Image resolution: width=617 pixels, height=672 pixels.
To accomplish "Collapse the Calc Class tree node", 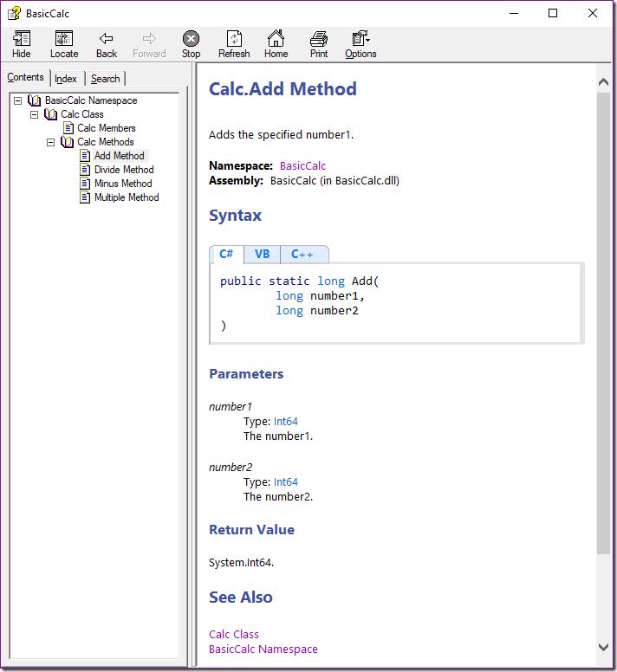I will click(35, 114).
